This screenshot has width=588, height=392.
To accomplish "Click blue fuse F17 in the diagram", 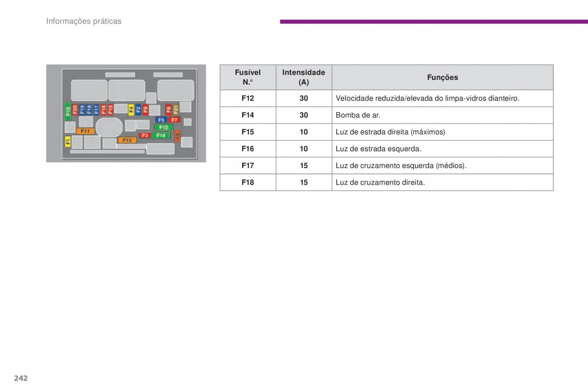I will pos(97,110).
